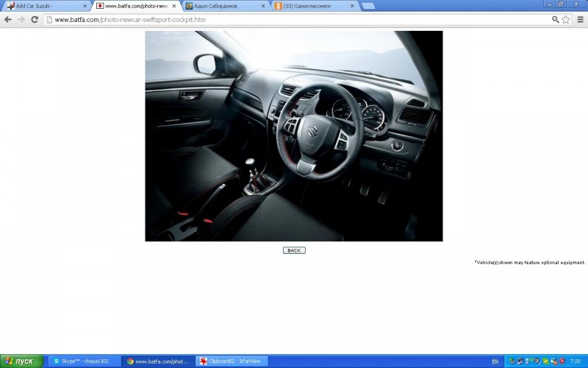The width and height of the screenshot is (588, 368).
Task: Switch to Skype in the taskbar
Action: (84, 361)
